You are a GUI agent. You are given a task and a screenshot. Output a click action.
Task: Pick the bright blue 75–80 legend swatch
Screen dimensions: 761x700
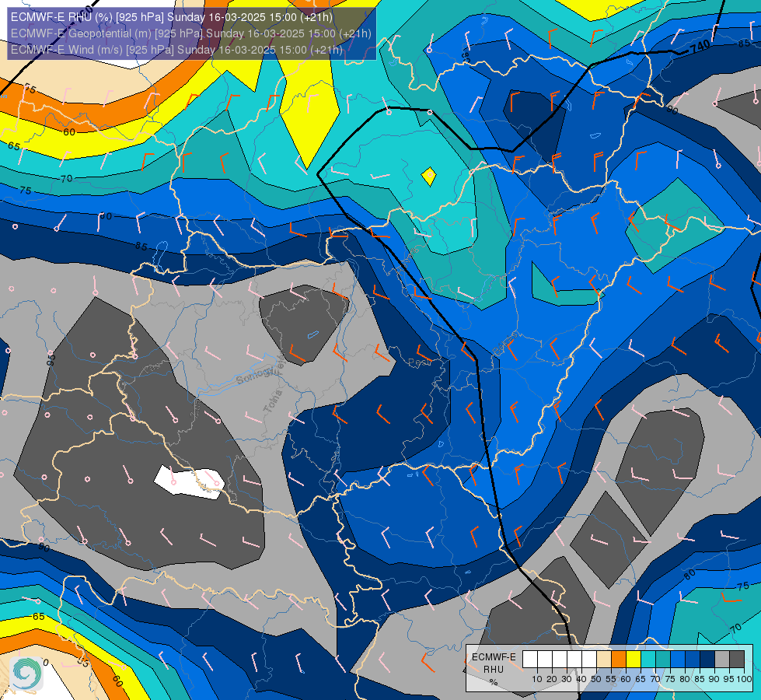click(678, 660)
